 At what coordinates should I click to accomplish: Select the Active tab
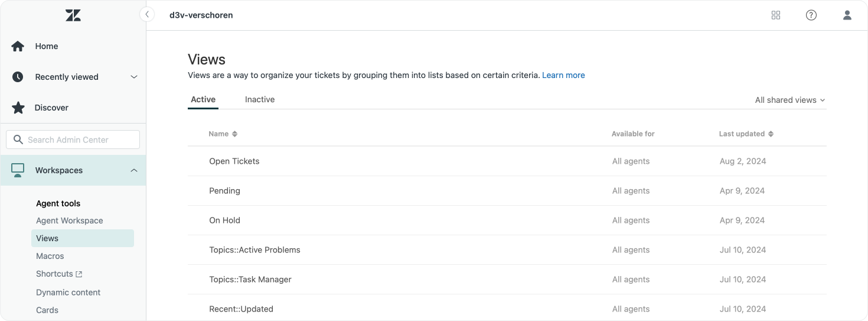pos(203,99)
